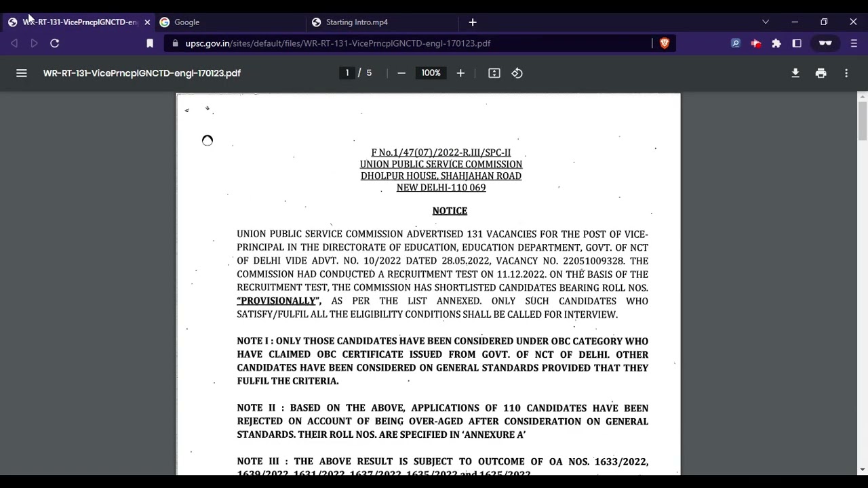The image size is (868, 488).
Task: Reload the current page
Action: point(55,43)
